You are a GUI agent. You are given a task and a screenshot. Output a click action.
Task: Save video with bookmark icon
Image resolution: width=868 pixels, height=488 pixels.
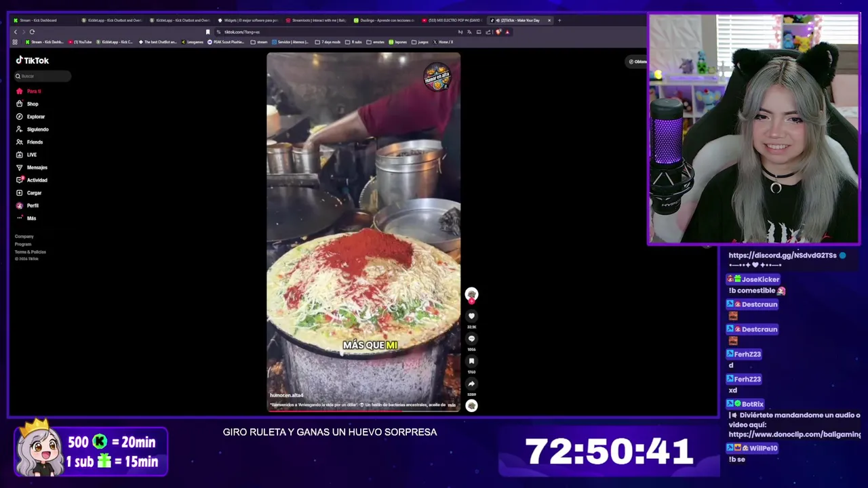[471, 361]
